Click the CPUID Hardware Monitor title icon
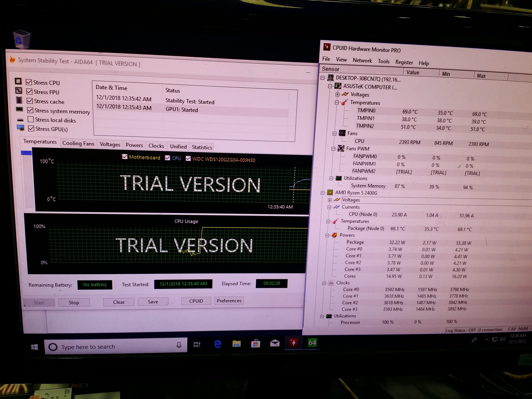 click(327, 47)
